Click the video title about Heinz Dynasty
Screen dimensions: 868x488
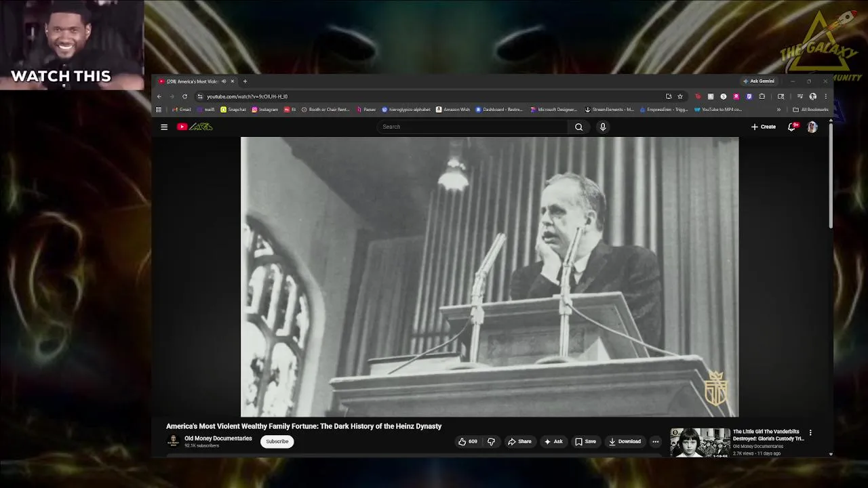[304, 426]
